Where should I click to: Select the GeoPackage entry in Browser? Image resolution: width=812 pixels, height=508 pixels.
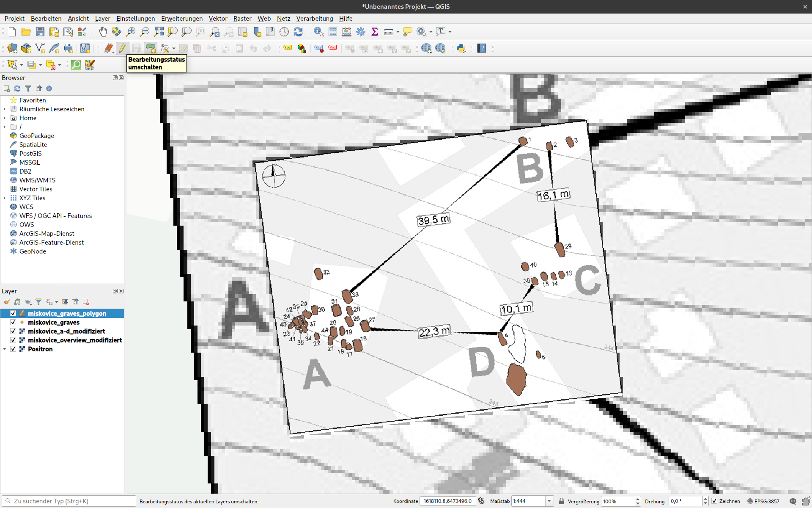click(x=37, y=136)
